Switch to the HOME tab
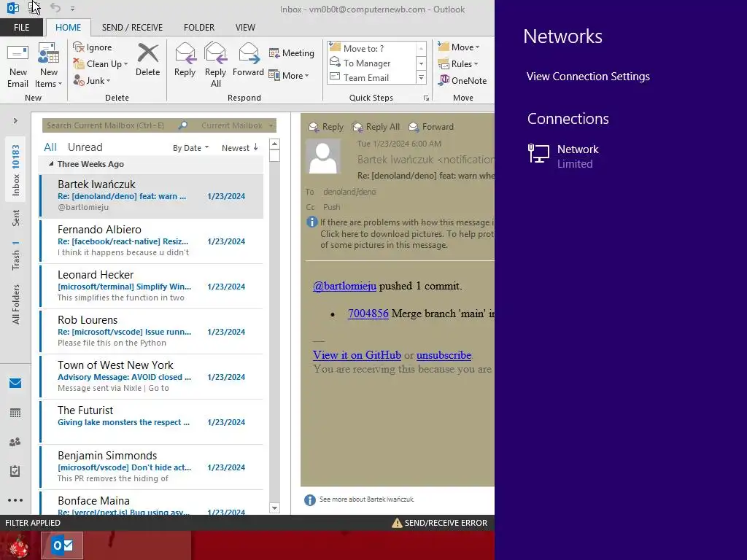Image resolution: width=747 pixels, height=560 pixels. (68, 28)
